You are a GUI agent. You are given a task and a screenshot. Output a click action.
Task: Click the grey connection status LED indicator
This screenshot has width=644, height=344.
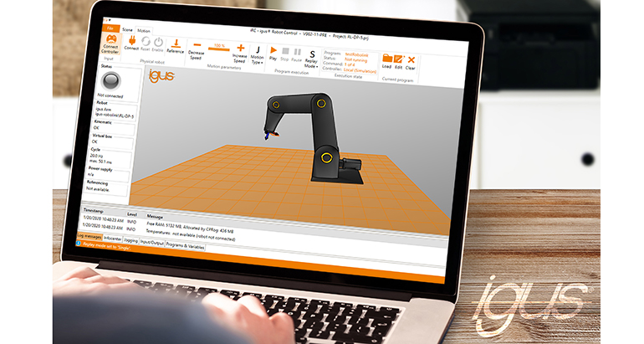pos(111,81)
